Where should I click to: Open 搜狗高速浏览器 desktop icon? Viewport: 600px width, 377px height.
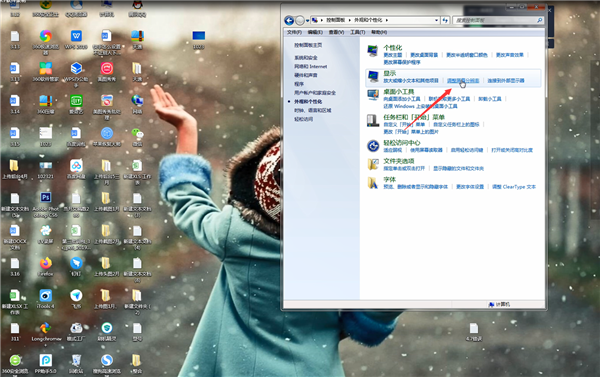(x=107, y=360)
